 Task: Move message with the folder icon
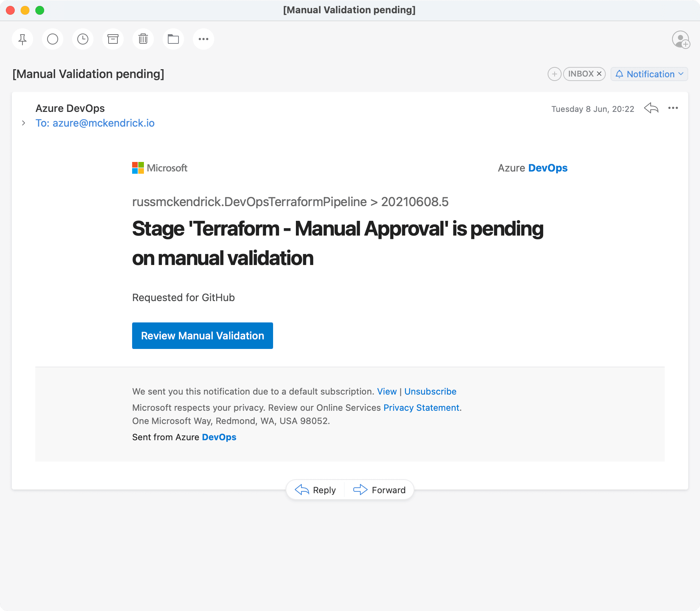coord(173,39)
